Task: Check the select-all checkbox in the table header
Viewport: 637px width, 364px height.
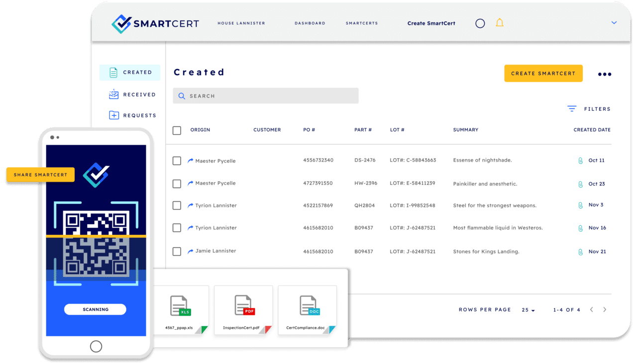Action: [x=177, y=130]
